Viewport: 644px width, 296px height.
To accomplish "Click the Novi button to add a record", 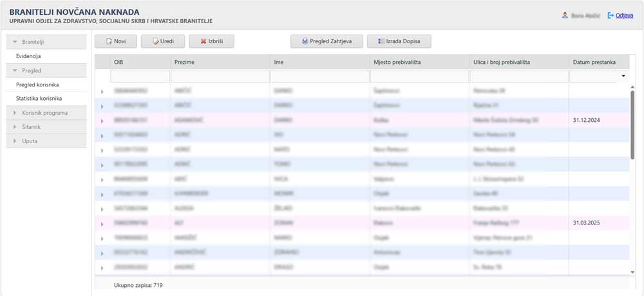I will (115, 41).
